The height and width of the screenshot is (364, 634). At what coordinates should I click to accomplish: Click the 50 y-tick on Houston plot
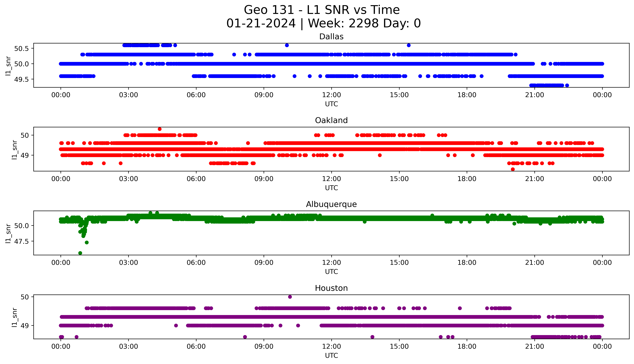(25, 297)
